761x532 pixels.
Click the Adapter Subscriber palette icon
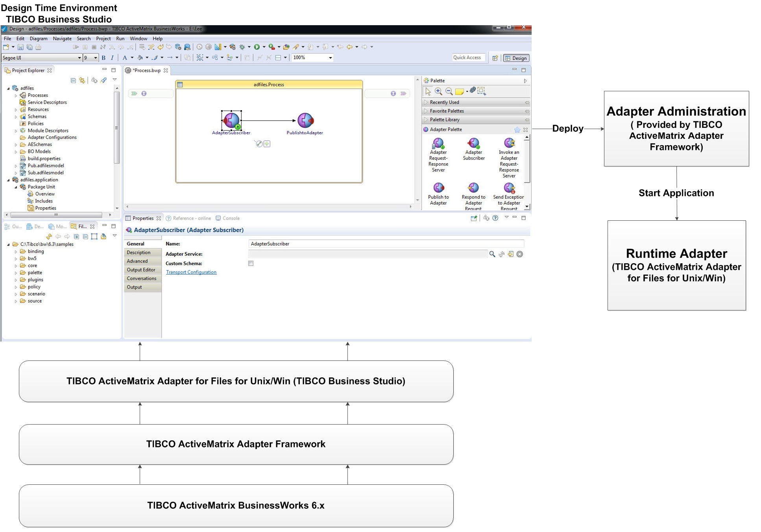tap(473, 143)
